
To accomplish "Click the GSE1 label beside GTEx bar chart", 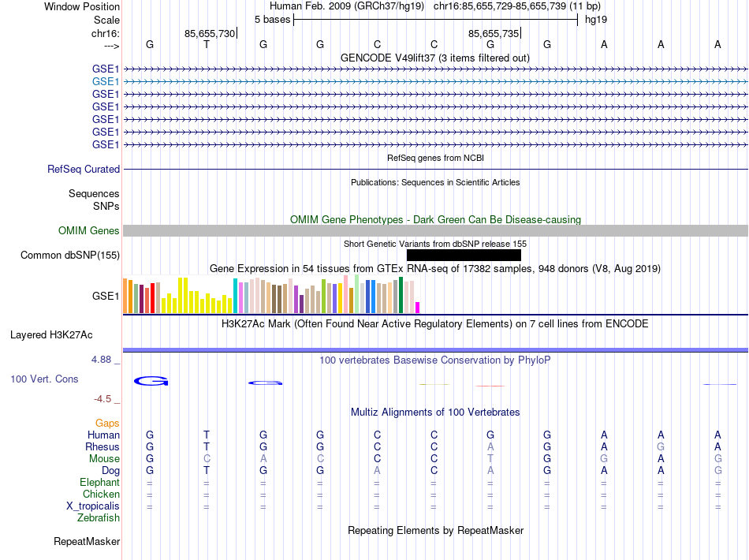I will (106, 297).
